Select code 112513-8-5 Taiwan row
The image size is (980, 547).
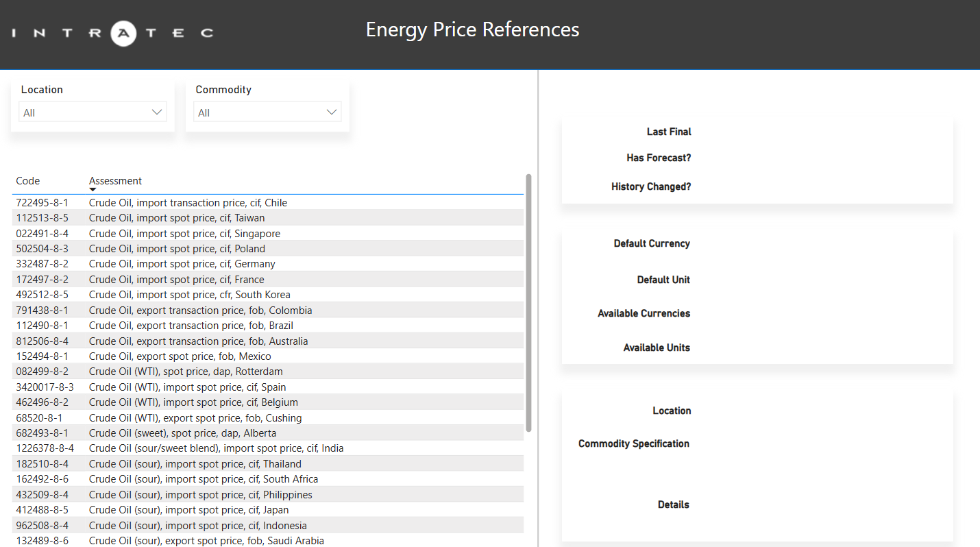(x=42, y=218)
